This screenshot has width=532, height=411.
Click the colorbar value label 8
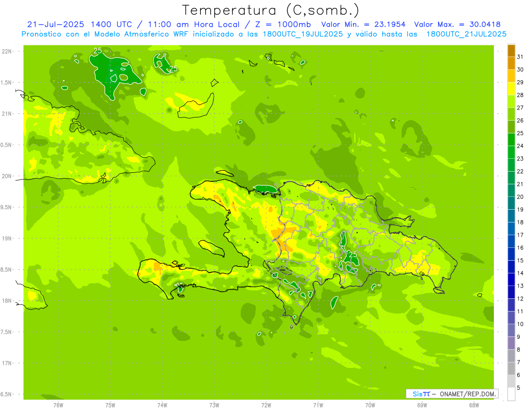point(519,349)
